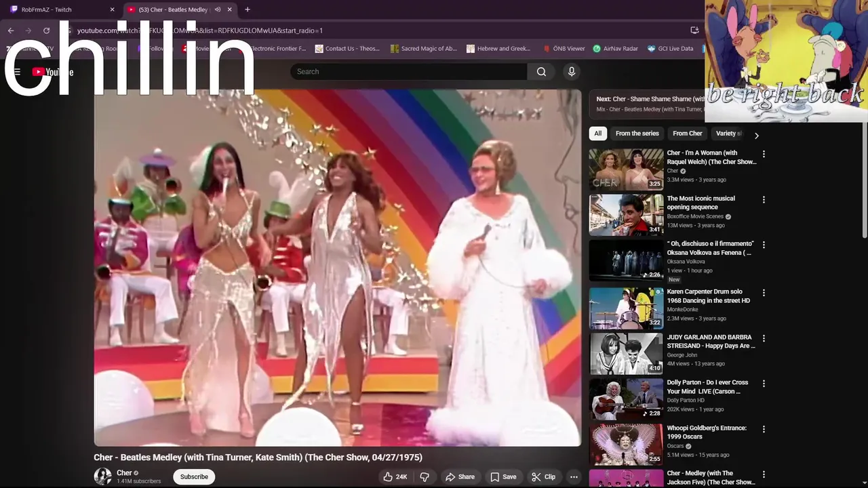Open the I'm A Woman Raquel Welch thumbnail
The image size is (868, 488).
[626, 169]
